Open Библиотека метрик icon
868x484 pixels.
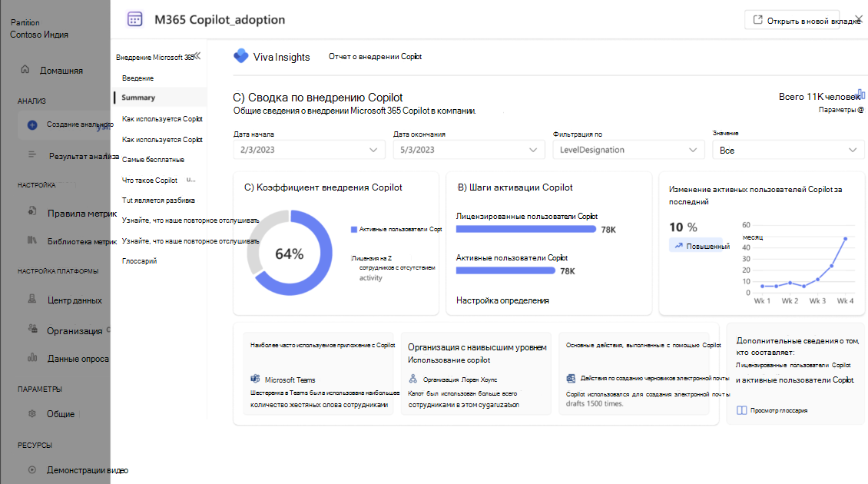(x=32, y=240)
